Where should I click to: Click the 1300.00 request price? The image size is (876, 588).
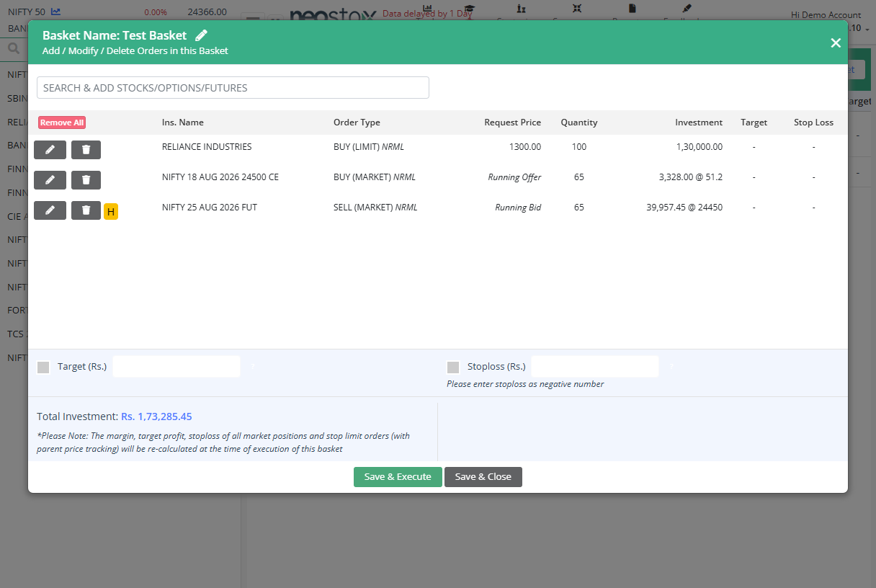(525, 147)
